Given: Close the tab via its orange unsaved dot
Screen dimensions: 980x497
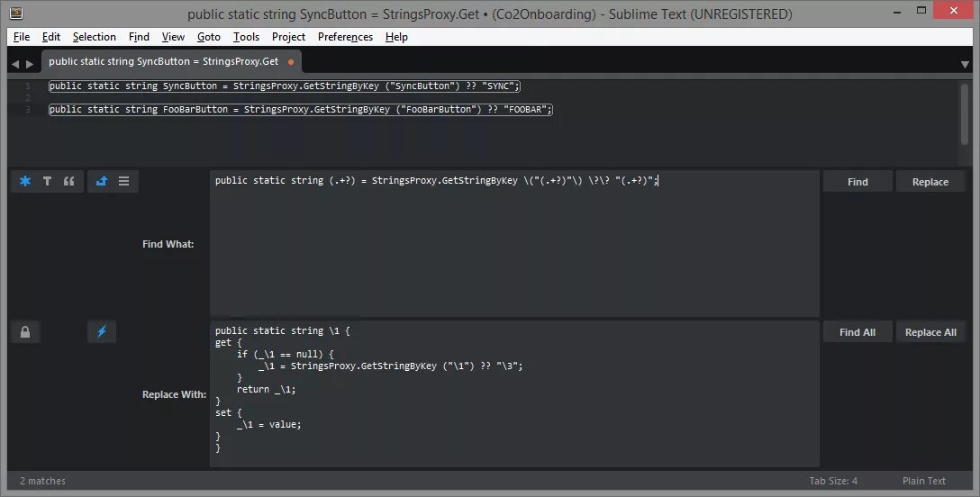Looking at the screenshot, I should pyautogui.click(x=291, y=62).
